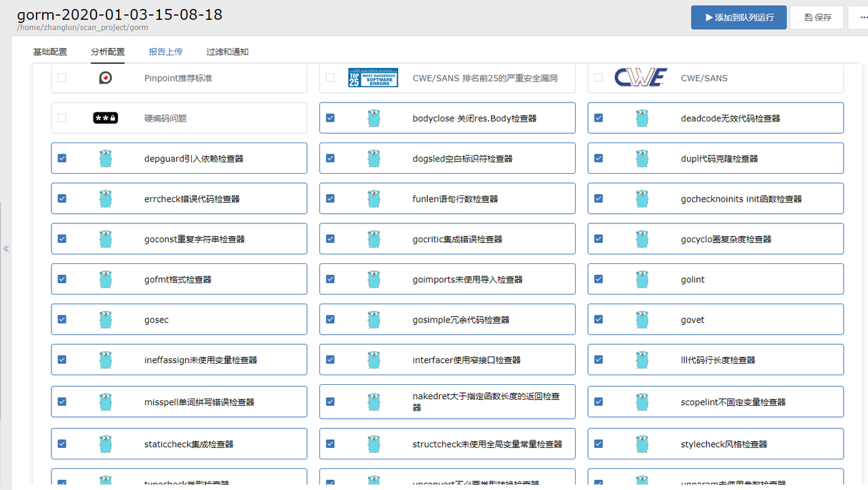Click gopher icon next to depguard
Screen dimensions: 868x490
click(x=105, y=158)
